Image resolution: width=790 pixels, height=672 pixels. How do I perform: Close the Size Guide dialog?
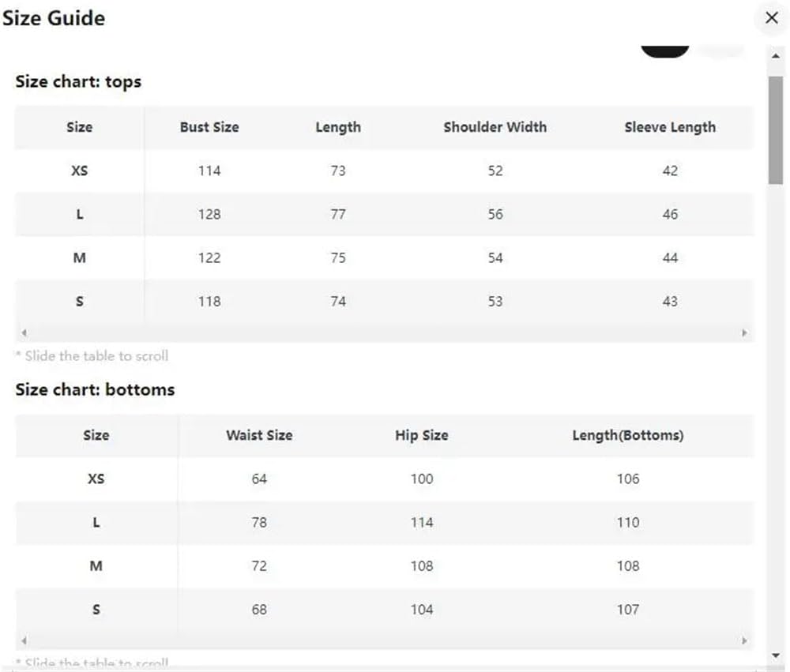pyautogui.click(x=771, y=18)
